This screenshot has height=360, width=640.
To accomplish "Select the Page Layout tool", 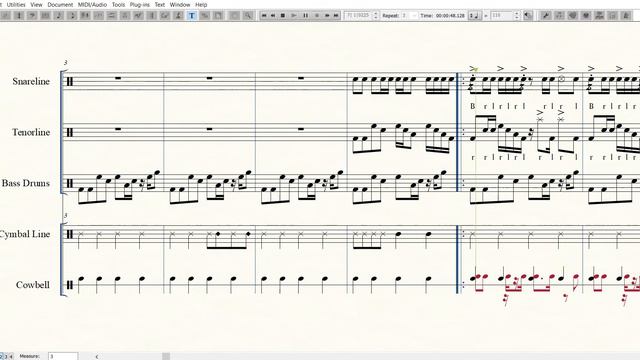I will point(218,16).
